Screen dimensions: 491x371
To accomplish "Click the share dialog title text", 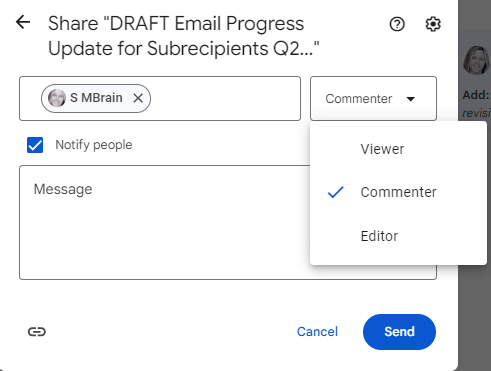I will tap(183, 36).
